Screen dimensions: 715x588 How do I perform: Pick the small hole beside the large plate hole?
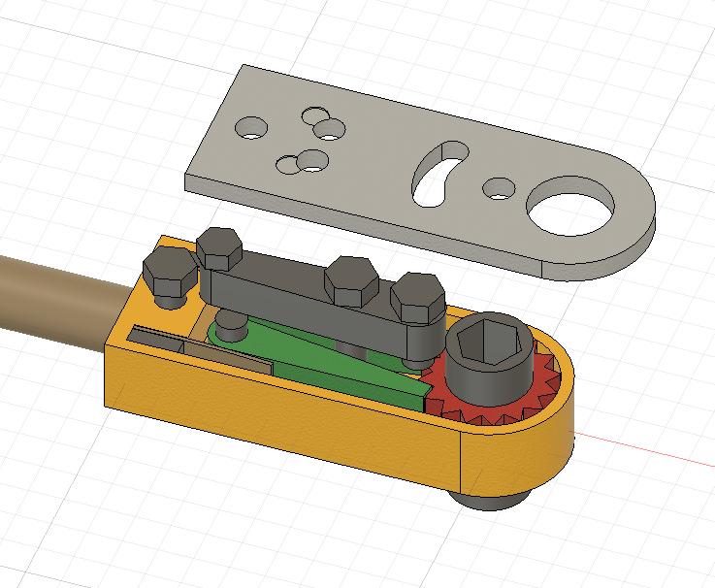click(x=499, y=188)
